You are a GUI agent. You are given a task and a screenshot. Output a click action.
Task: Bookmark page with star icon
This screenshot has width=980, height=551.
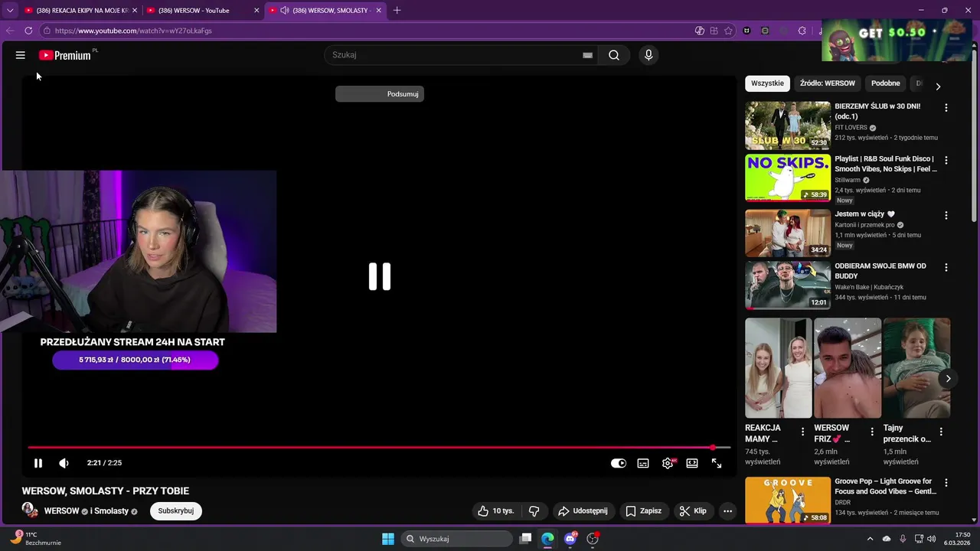pyautogui.click(x=728, y=31)
